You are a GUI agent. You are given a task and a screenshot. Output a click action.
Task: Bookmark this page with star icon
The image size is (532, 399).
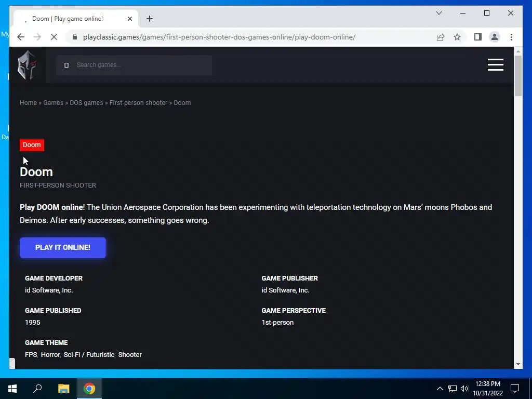tap(457, 37)
